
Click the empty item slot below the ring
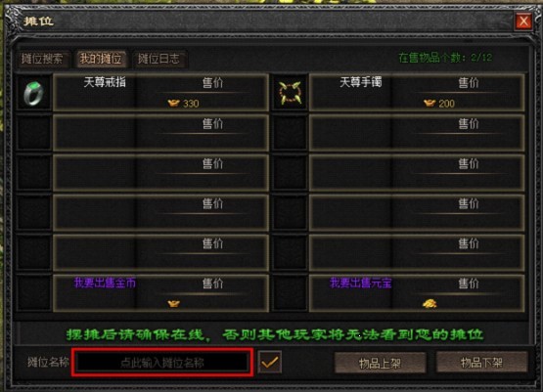click(x=34, y=133)
